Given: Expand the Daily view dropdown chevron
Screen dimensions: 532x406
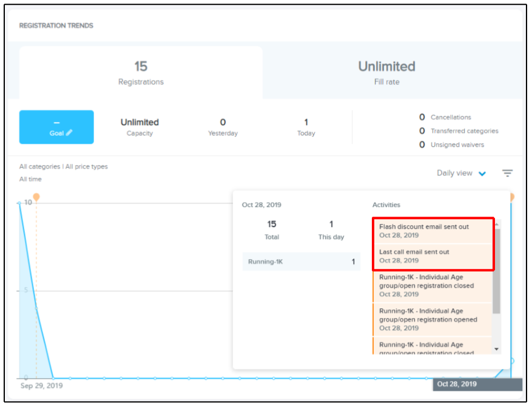Looking at the screenshot, I should (482, 174).
